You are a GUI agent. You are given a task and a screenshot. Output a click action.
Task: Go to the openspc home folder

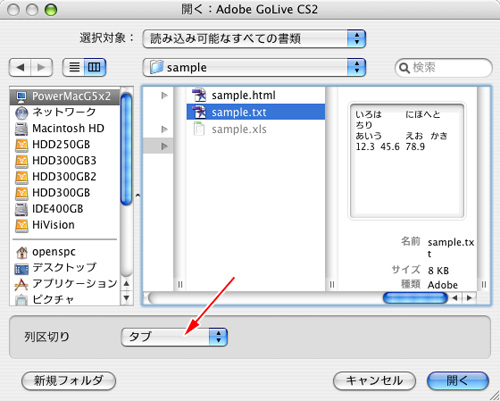click(45, 252)
